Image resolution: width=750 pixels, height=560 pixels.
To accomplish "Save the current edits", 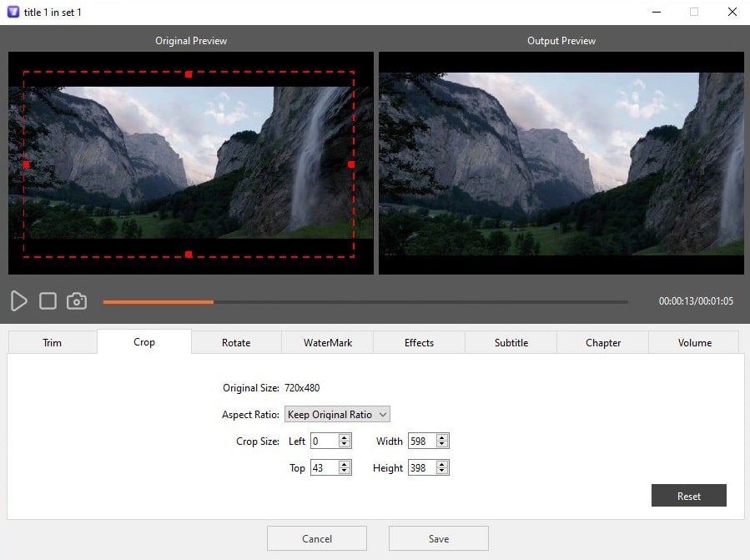I will 438,537.
